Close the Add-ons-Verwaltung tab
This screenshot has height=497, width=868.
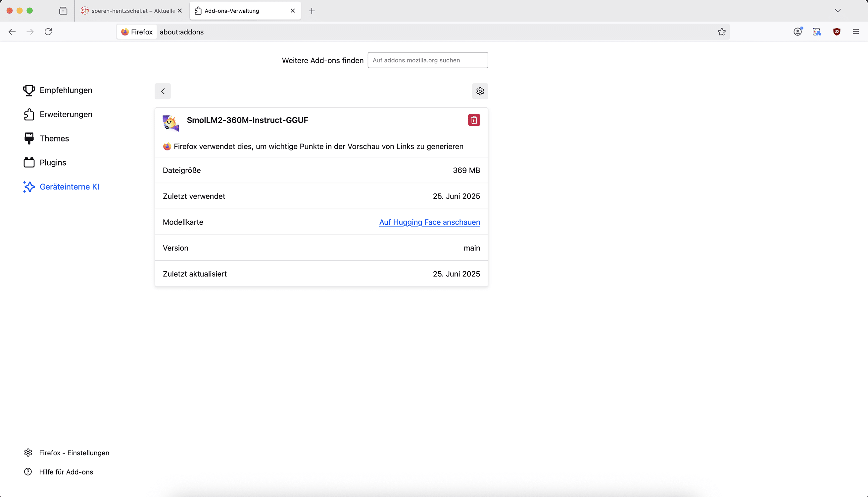[x=293, y=11]
